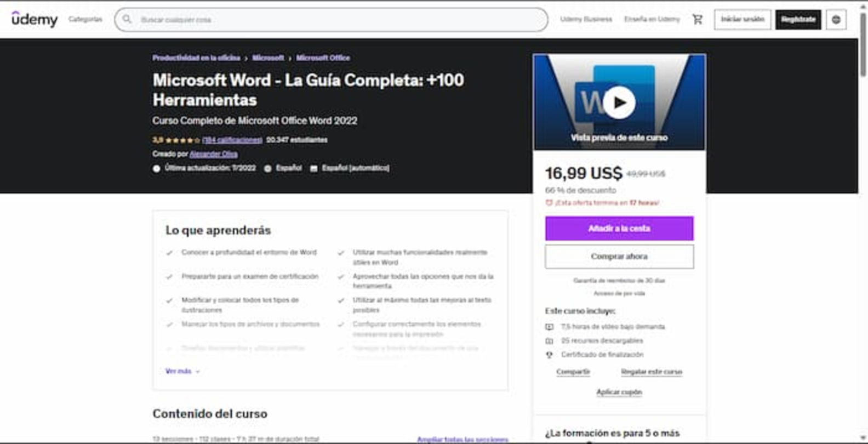Viewport: 868px width, 444px height.
Task: Click Añadir a la cesta button
Action: [x=619, y=229]
